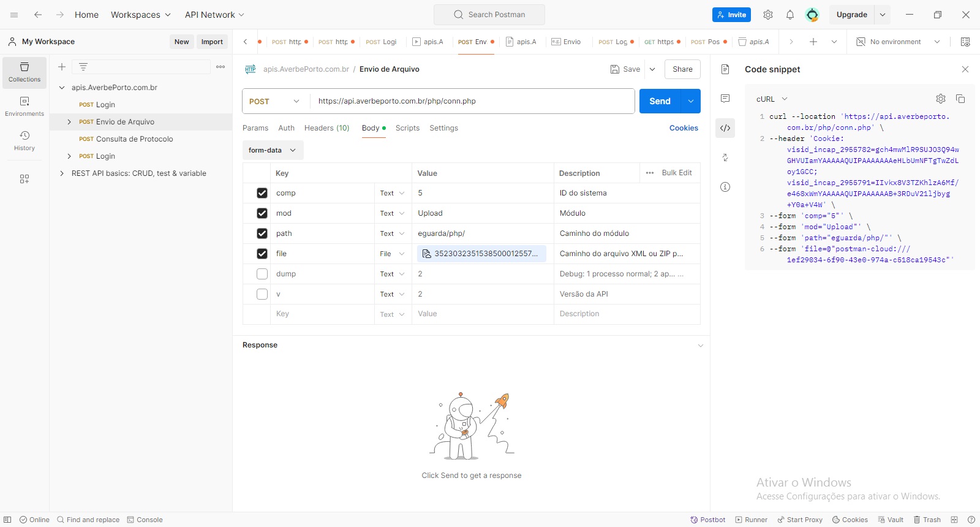Open code snippet settings gear
The image size is (980, 527).
(x=941, y=99)
